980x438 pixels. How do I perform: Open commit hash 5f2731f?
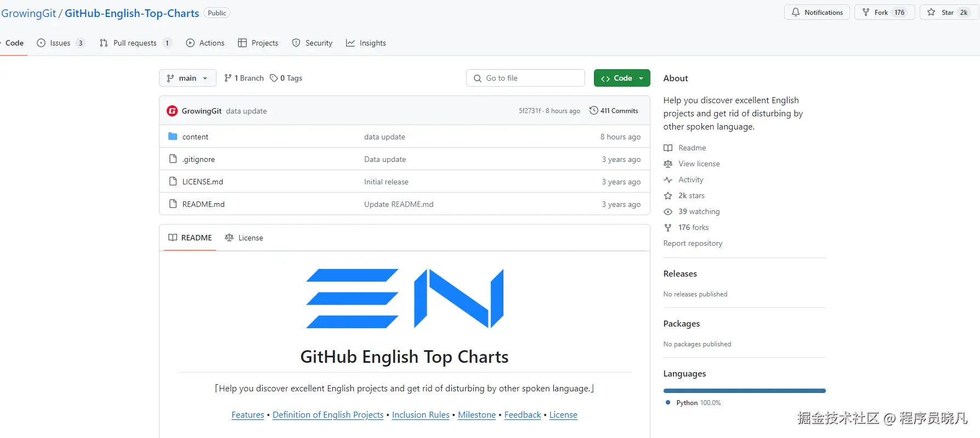(530, 111)
